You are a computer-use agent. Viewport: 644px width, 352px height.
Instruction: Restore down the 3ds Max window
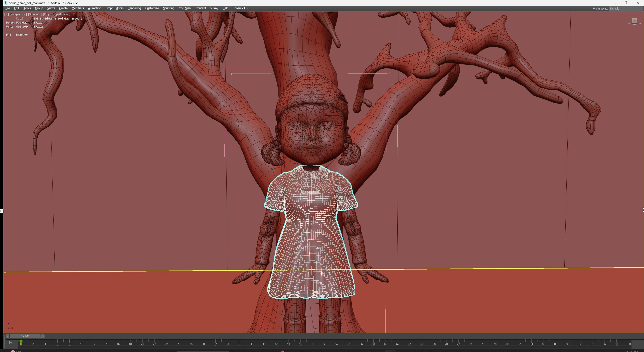pyautogui.click(x=626, y=3)
